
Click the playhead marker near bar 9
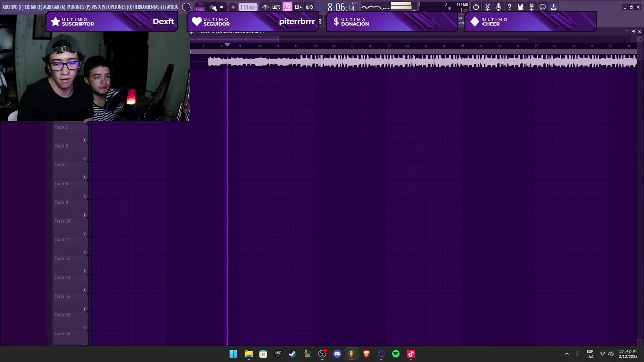click(227, 45)
